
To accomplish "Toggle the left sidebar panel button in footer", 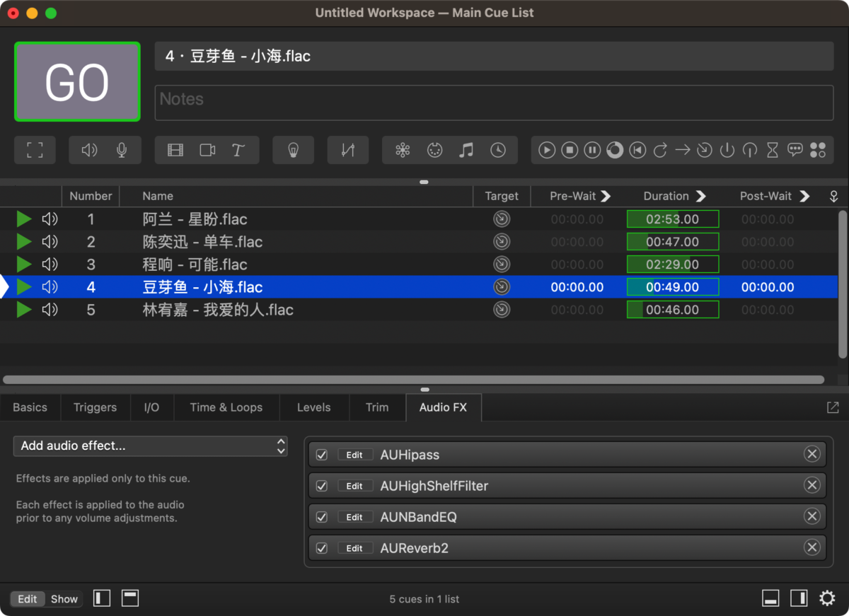I will click(x=102, y=598).
